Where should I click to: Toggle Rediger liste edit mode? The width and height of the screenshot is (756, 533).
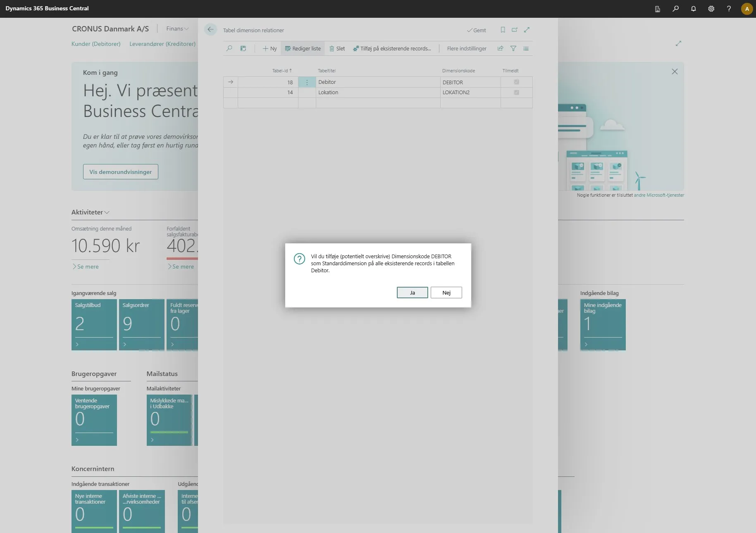tap(303, 48)
